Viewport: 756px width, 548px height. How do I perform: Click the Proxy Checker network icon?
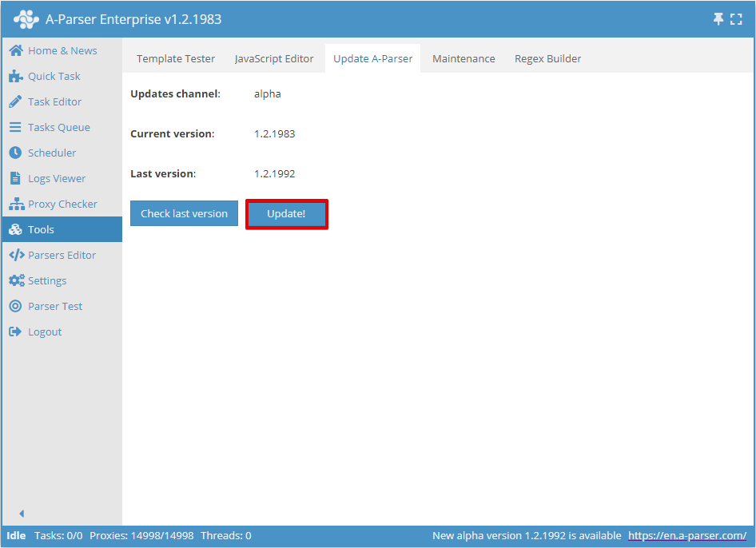pyautogui.click(x=16, y=204)
